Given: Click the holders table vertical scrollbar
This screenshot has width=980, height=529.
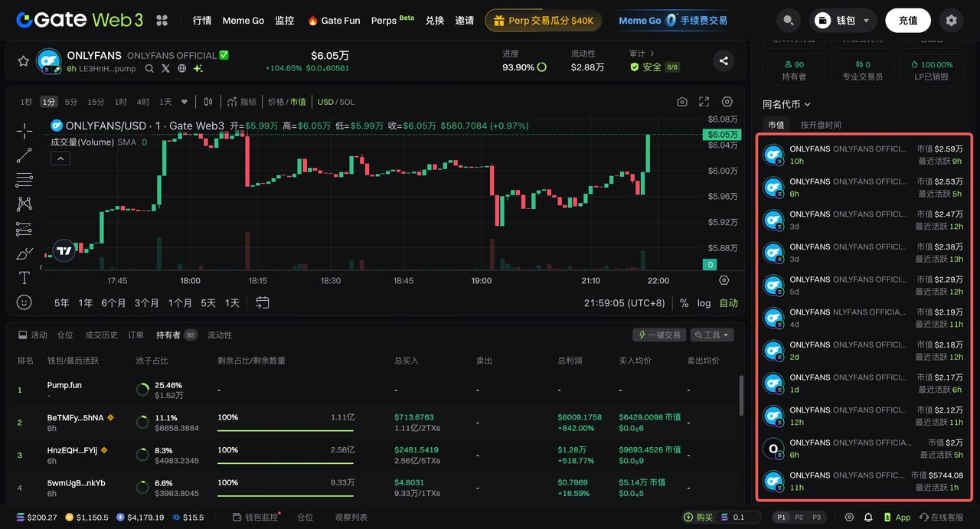Looking at the screenshot, I should [x=740, y=395].
